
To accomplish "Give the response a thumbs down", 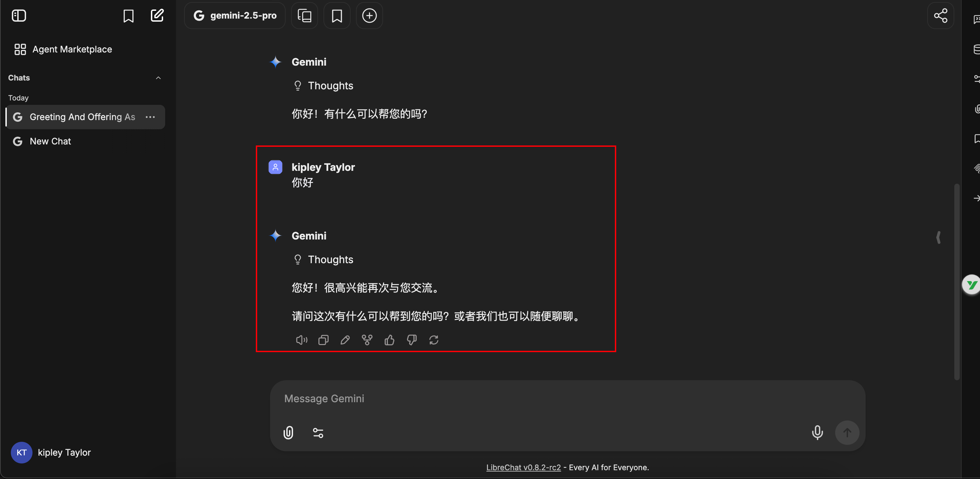I will pos(411,340).
